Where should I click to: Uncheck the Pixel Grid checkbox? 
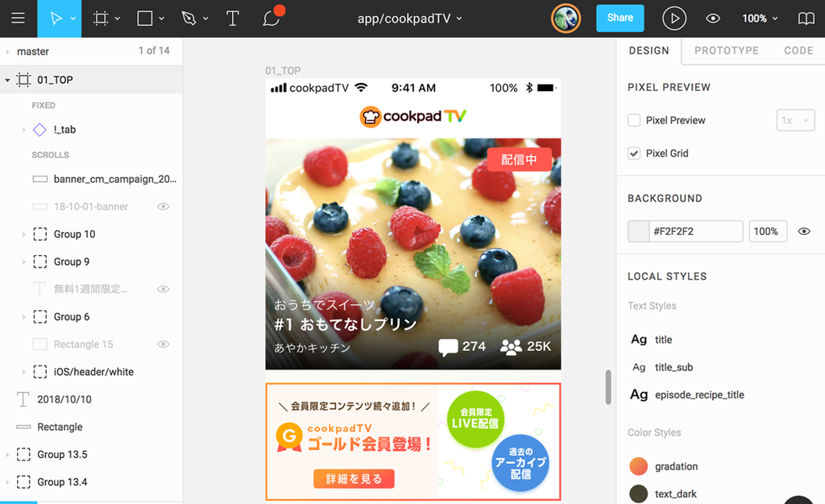(x=634, y=153)
